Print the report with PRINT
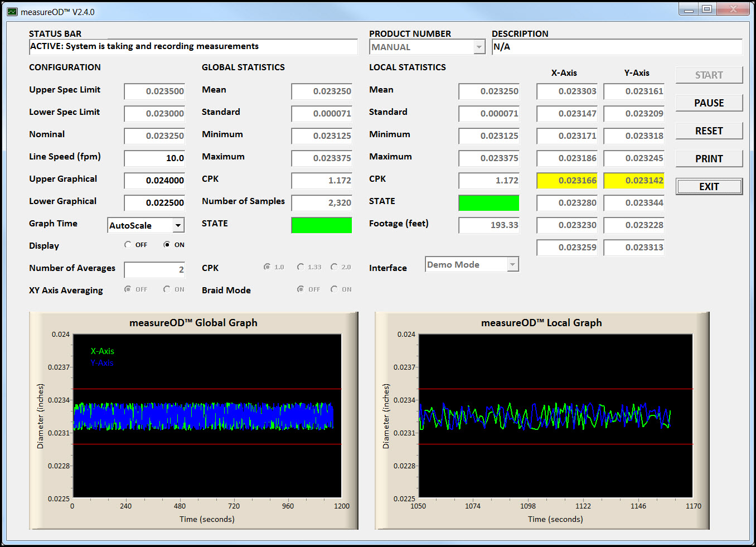Viewport: 756px width, 547px height. coord(709,159)
